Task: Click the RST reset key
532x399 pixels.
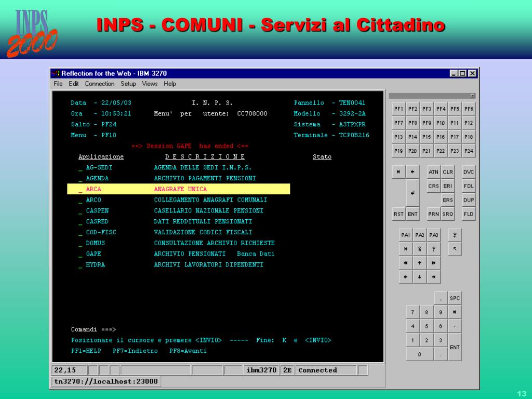Action: [x=398, y=214]
